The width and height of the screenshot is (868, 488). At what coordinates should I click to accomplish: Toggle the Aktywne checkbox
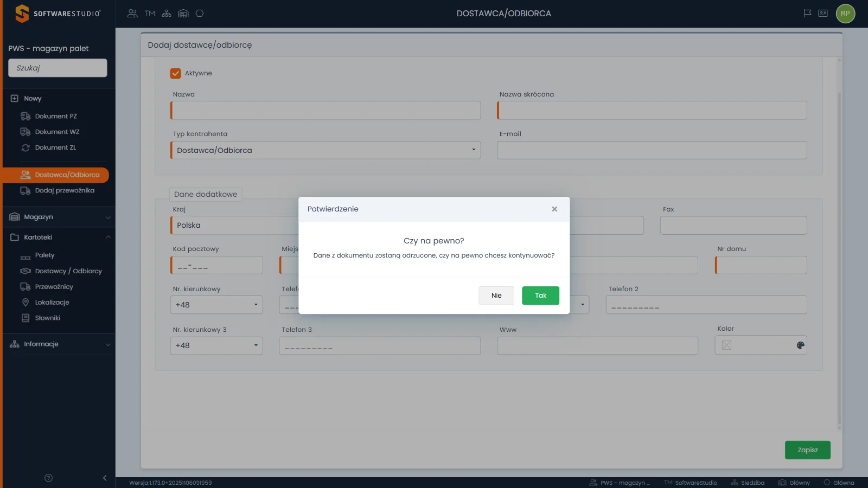click(175, 73)
